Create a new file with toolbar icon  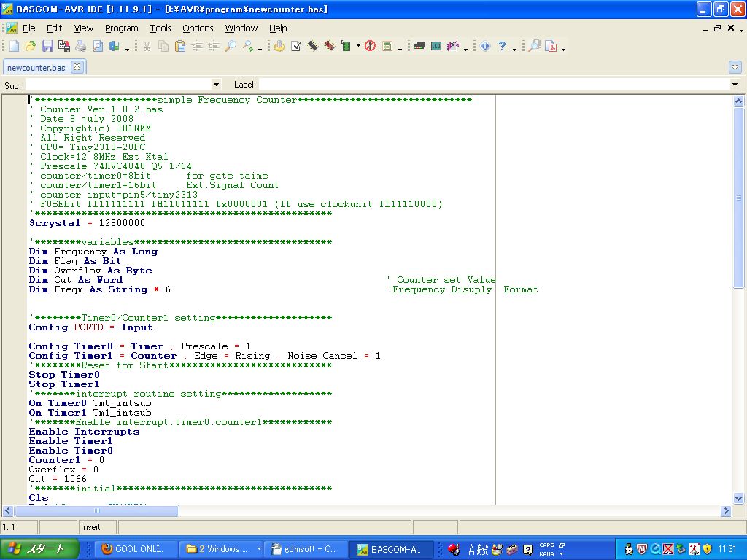coord(15,46)
